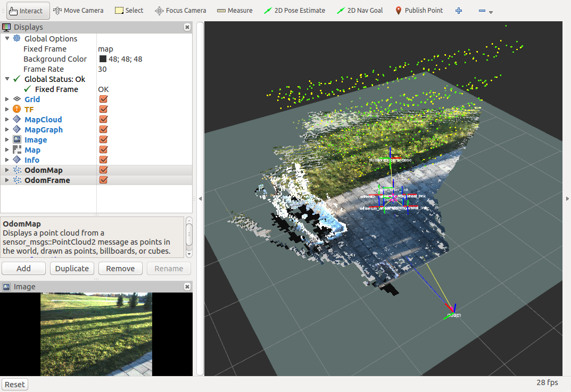Expand the MapGraph display entry
This screenshot has height=392, width=571.
[7, 130]
